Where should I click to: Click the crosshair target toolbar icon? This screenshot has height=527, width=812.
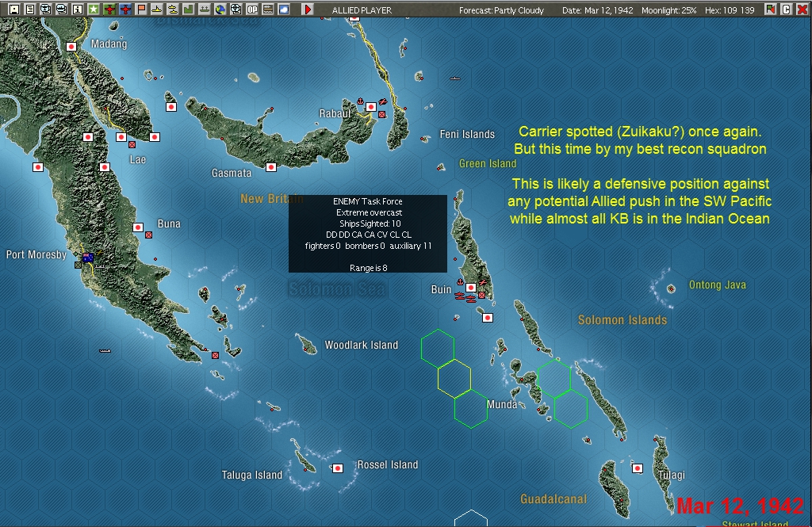pos(236,10)
